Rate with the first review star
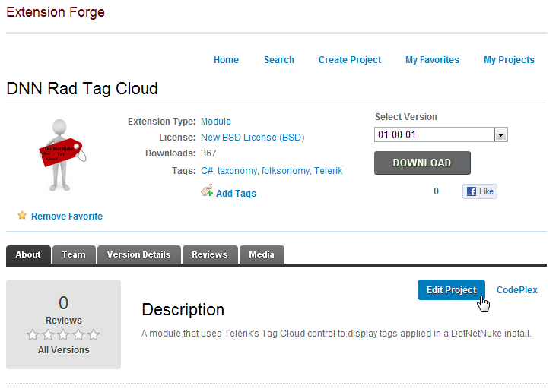This screenshot has height=392, width=559. (x=33, y=335)
